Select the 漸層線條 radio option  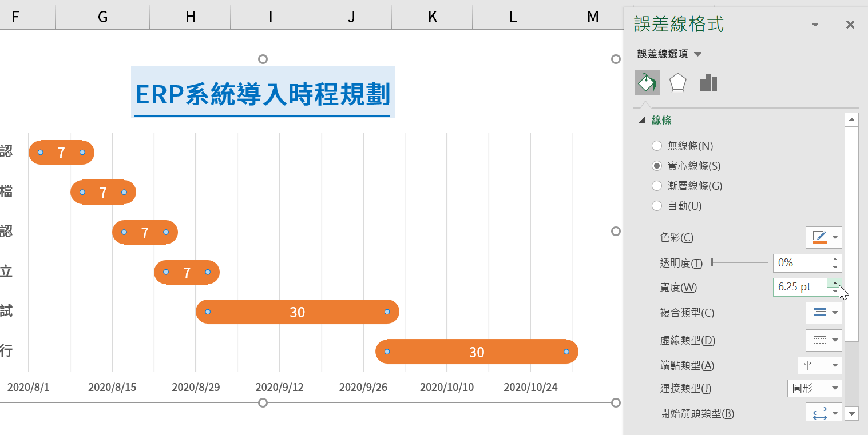tap(657, 186)
